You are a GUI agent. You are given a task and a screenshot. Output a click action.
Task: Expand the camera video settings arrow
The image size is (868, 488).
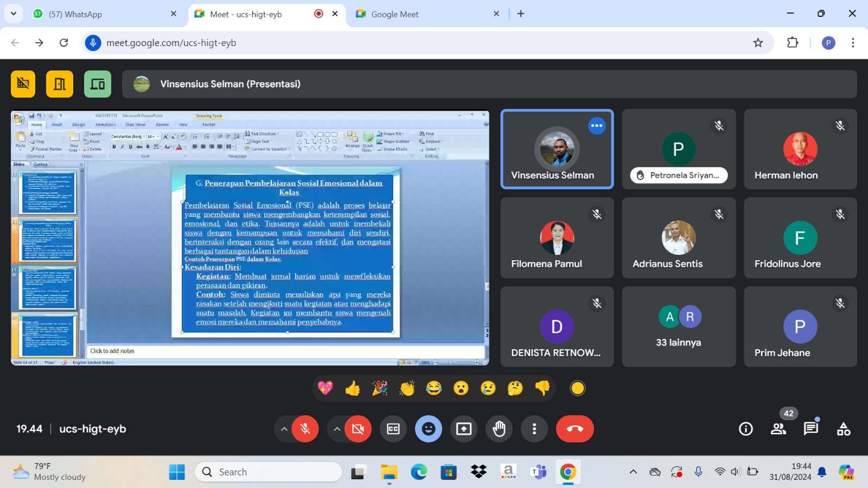pos(337,429)
